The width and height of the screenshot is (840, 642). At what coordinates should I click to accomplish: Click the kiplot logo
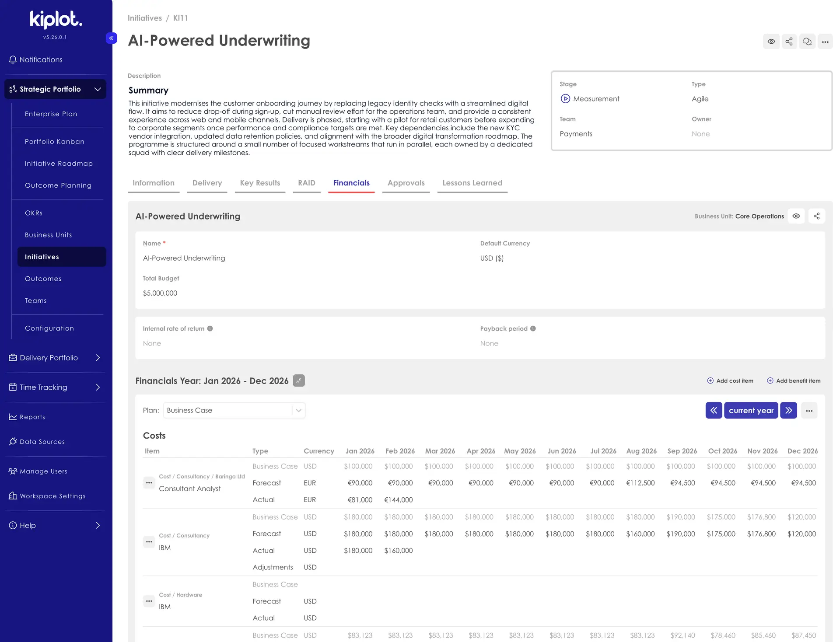[x=56, y=20]
